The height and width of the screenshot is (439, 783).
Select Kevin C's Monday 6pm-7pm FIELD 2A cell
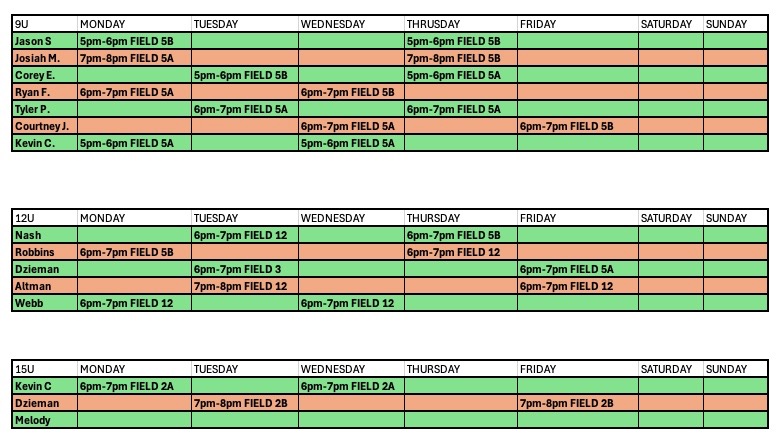pos(133,386)
